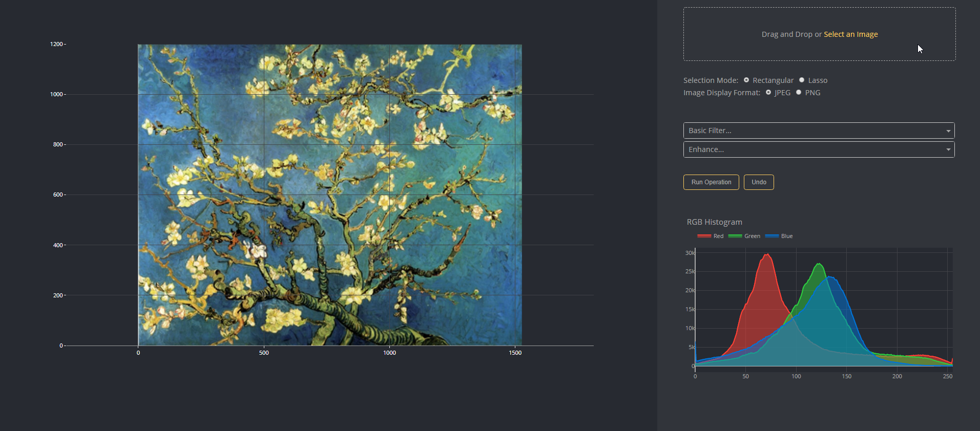Click the Drag and Drop upload area
This screenshot has height=431, width=980.
pos(819,34)
